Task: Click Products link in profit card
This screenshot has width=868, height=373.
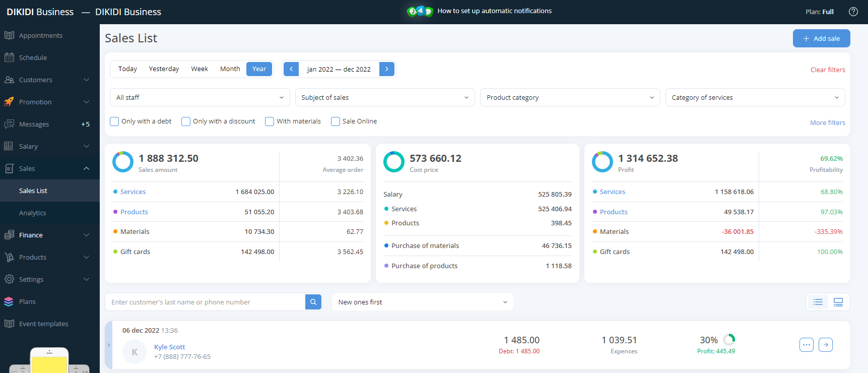Action: click(x=614, y=212)
